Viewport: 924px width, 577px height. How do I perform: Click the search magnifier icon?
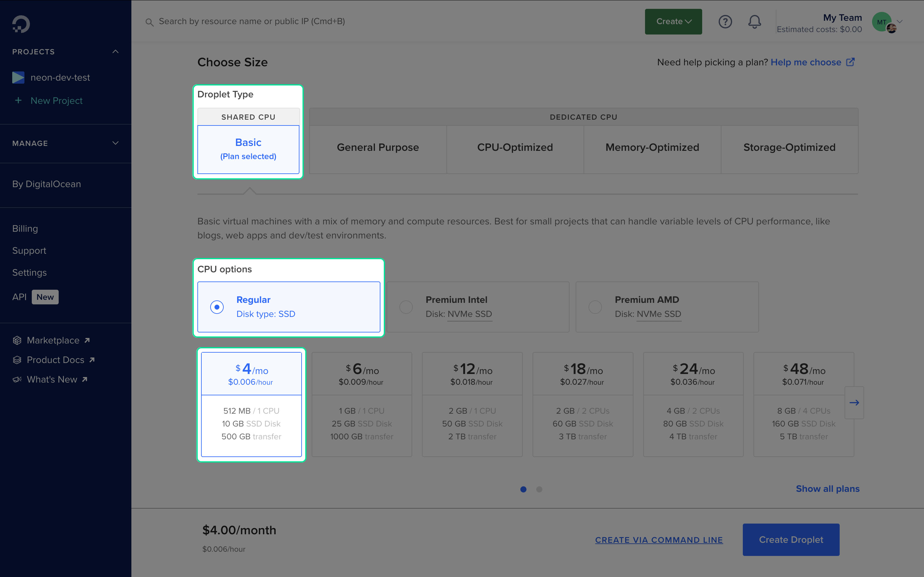(x=150, y=22)
